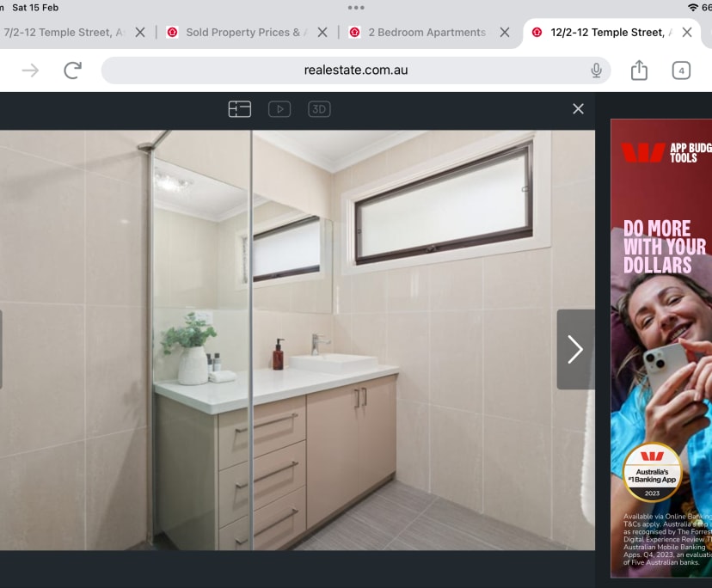The height and width of the screenshot is (588, 712).
Task: Show the tab overview with 4 tabs
Action: click(681, 70)
